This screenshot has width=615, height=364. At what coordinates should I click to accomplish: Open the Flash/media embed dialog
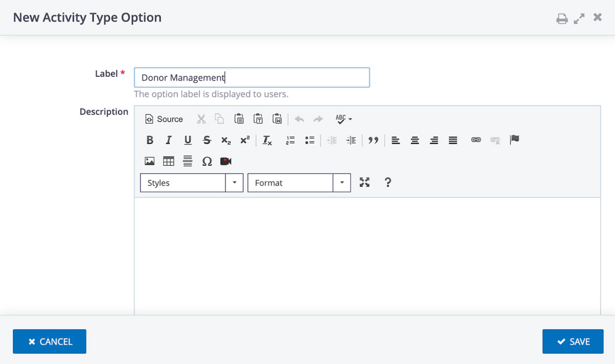tap(225, 161)
